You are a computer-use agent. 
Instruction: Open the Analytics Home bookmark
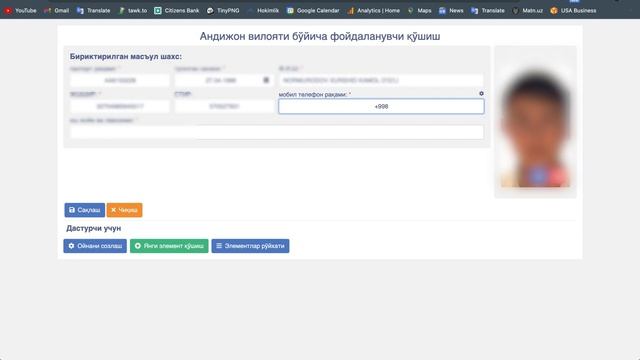point(373,11)
